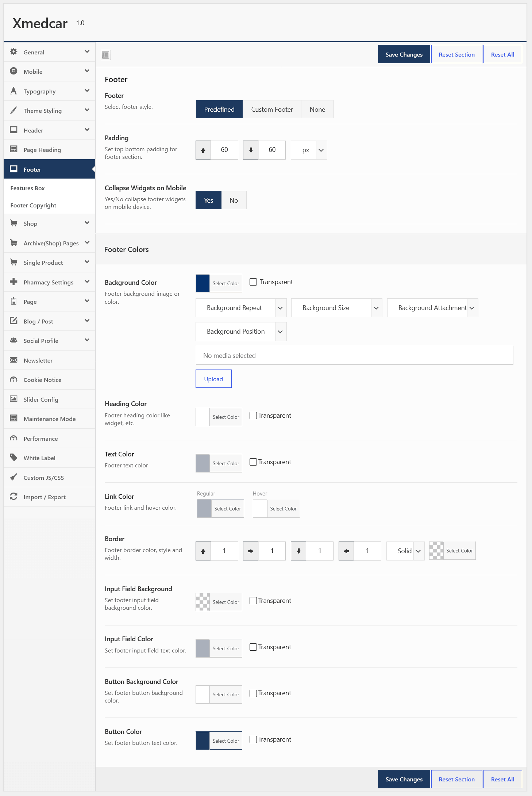
Task: Click the Cookie Notice gauge icon
Action: click(x=14, y=379)
